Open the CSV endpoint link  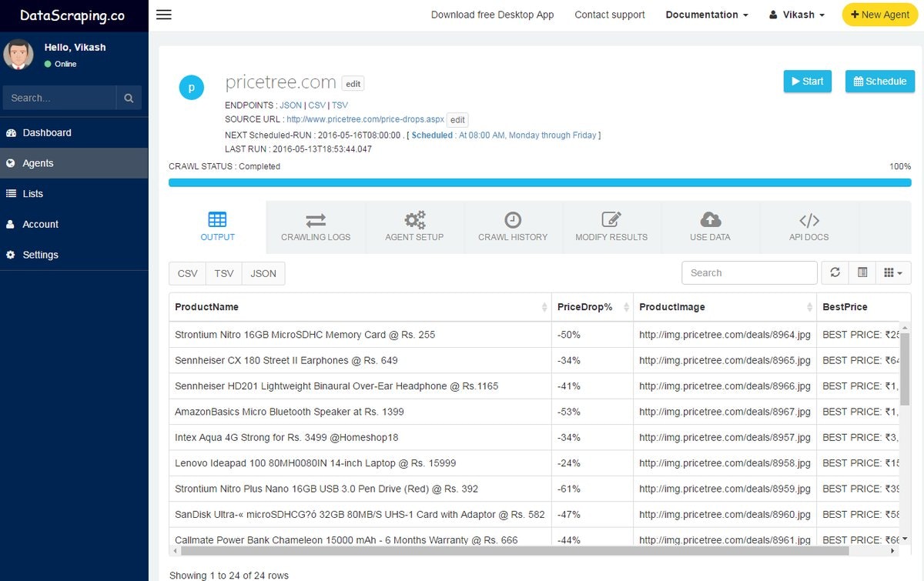tap(317, 105)
